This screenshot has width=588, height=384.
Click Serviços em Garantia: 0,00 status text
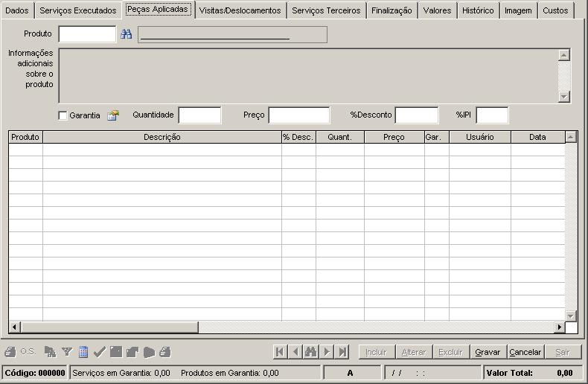click(121, 373)
